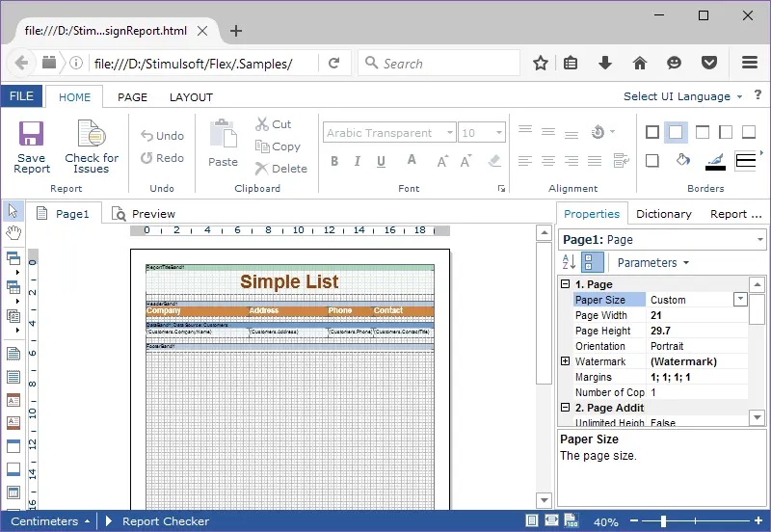Open the FILE menu
The image size is (771, 532).
pos(21,95)
